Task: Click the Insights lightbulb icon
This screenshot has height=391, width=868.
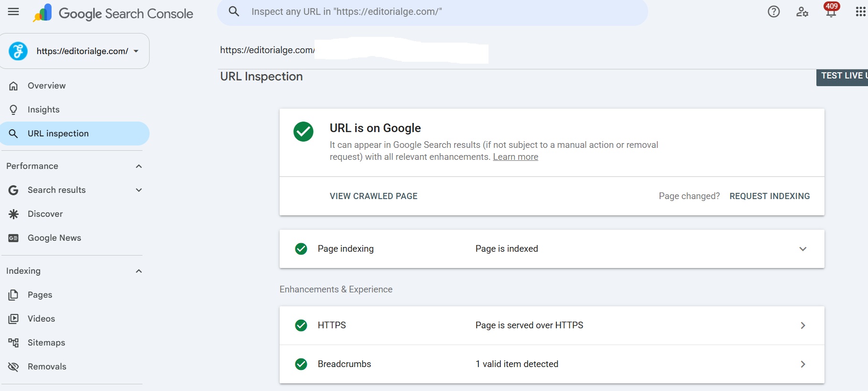Action: pyautogui.click(x=13, y=110)
